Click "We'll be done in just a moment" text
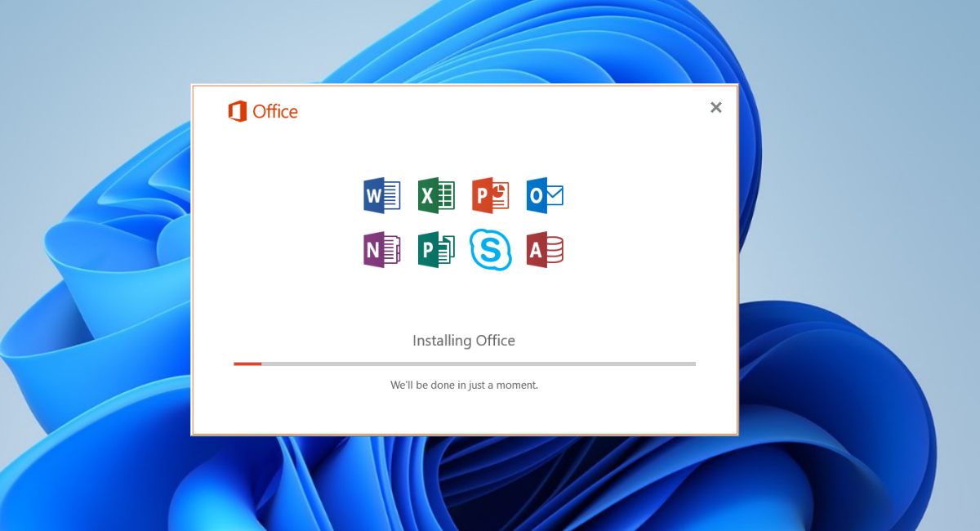The image size is (980, 531). [464, 385]
